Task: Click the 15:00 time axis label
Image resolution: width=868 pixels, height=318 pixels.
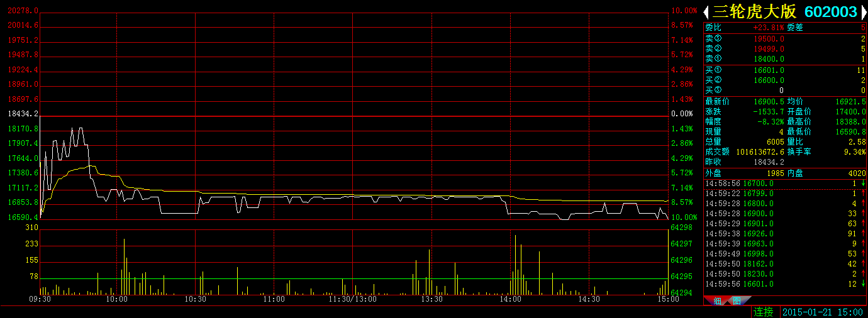Action: coord(667,300)
